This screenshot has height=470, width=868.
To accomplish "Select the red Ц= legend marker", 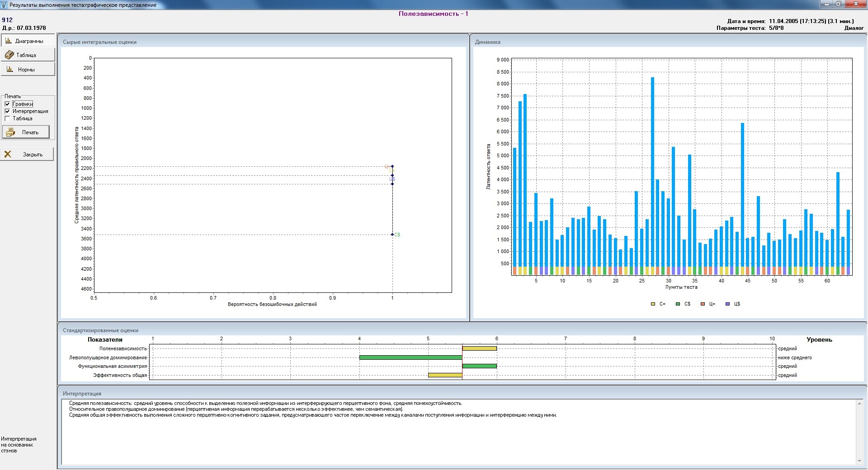I will click(x=703, y=304).
